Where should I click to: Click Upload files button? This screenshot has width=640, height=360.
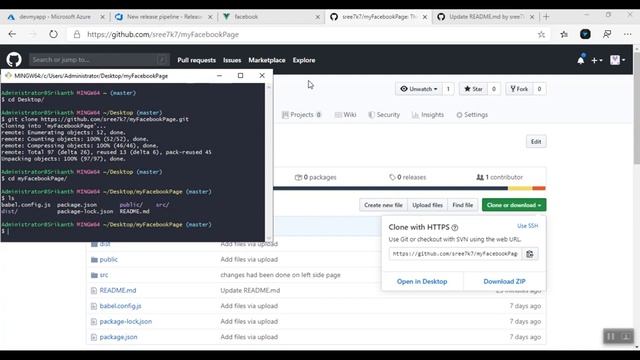point(427,205)
